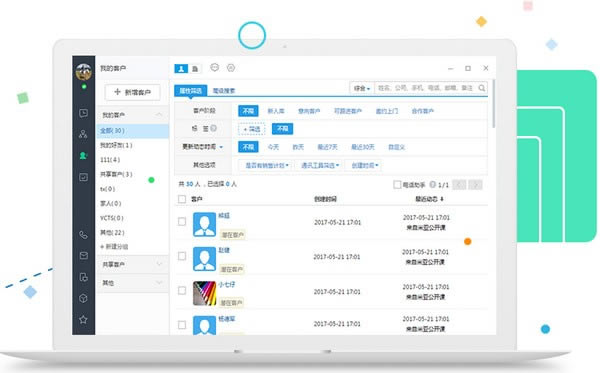Open the 更新动态时间 dropdown arrow
Image resolution: width=600 pixels, height=373 pixels.
pyautogui.click(x=221, y=147)
